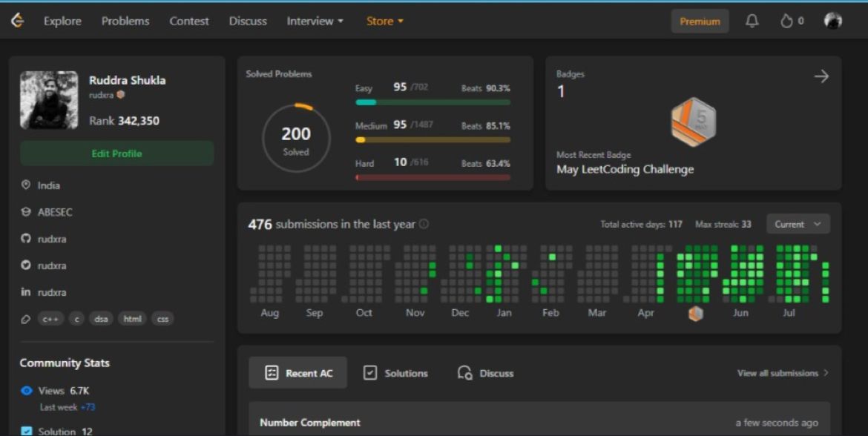Click the Edit Profile button
Viewport: 868px width, 436px height.
point(116,153)
